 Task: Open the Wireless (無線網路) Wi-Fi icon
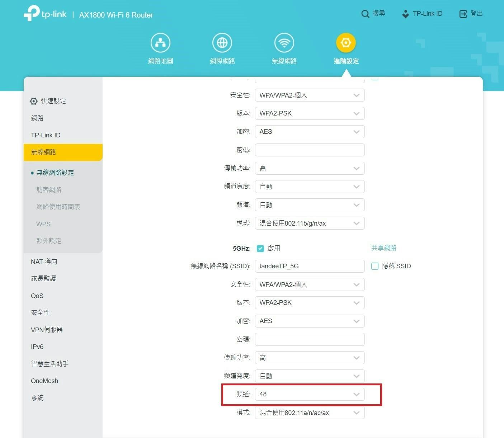pyautogui.click(x=284, y=43)
